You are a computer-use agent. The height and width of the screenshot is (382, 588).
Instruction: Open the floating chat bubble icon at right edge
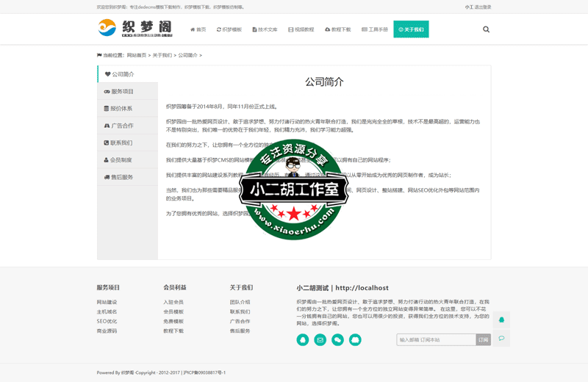[x=501, y=339]
